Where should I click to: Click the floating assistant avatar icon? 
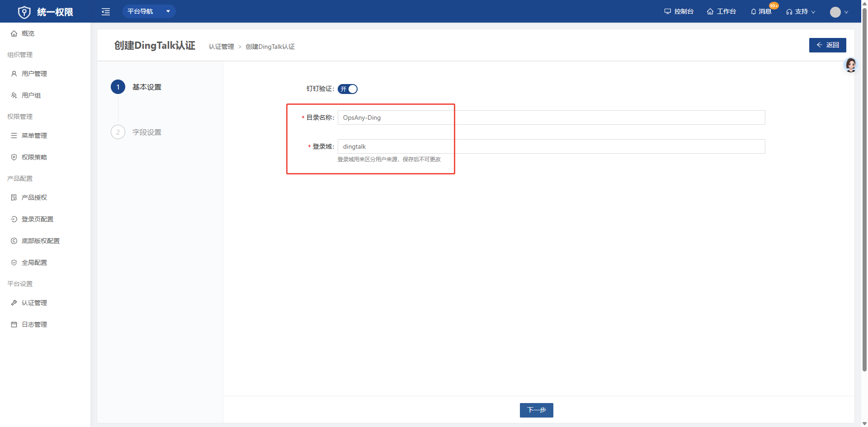point(851,65)
